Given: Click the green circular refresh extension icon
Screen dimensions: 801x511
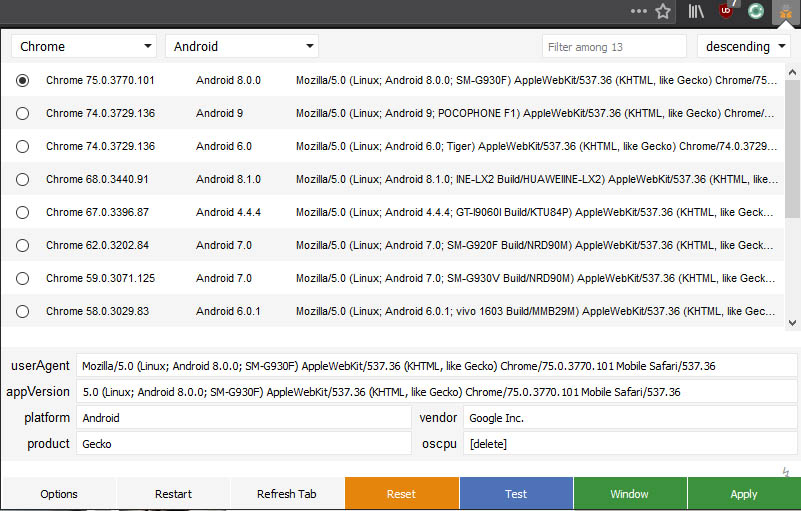Looking at the screenshot, I should pos(756,11).
